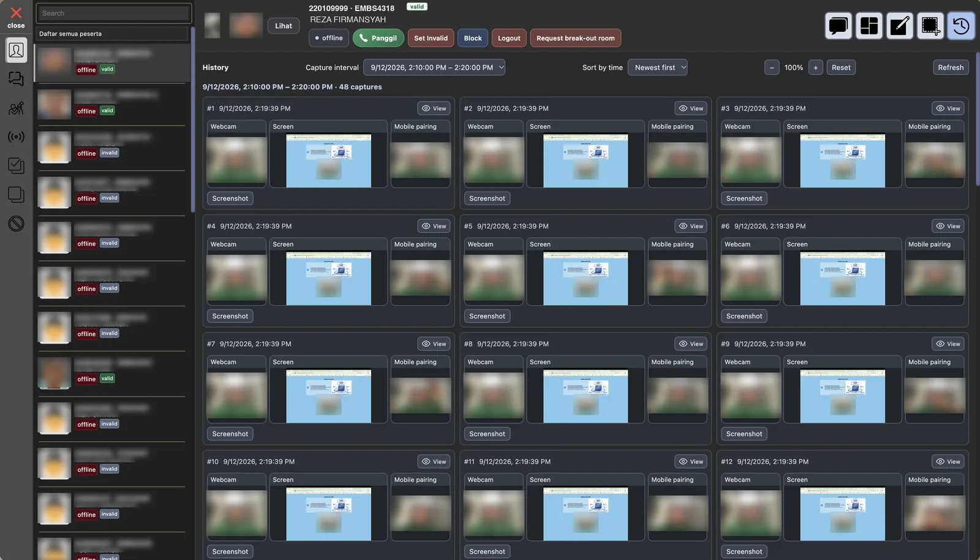Increase zoom with the plus button
This screenshot has width=980, height=560.
pyautogui.click(x=815, y=67)
